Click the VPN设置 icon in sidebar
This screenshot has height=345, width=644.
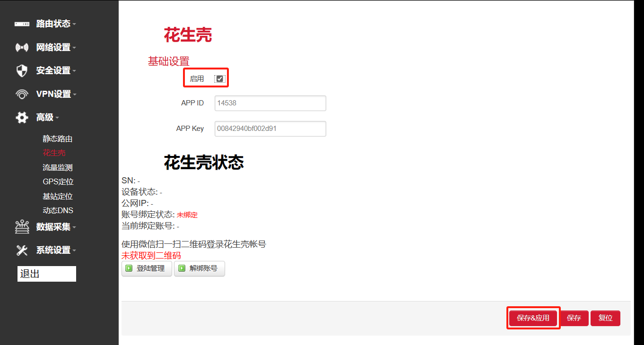point(22,94)
